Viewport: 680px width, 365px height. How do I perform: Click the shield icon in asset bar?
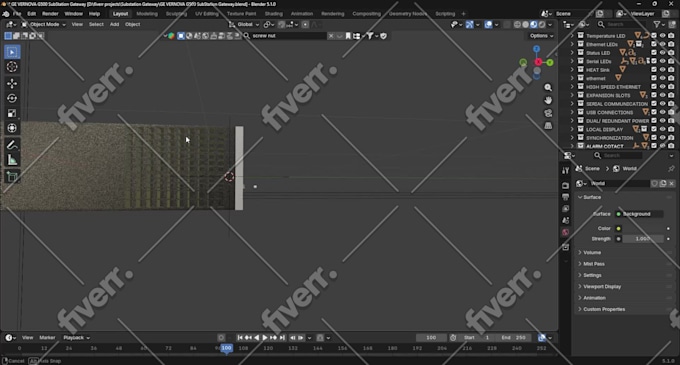[x=383, y=36]
